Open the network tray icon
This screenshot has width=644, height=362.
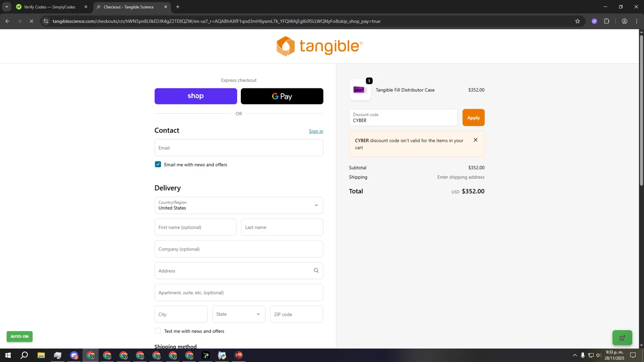(591, 355)
